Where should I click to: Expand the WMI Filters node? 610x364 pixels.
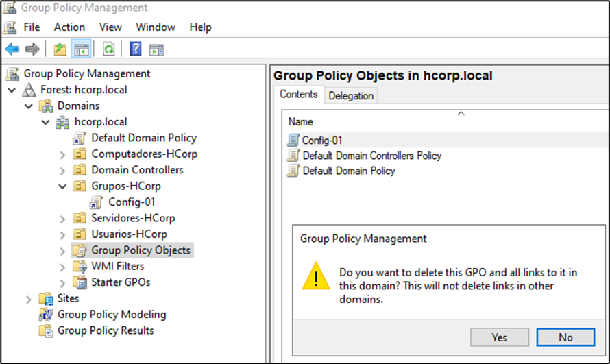(x=62, y=267)
